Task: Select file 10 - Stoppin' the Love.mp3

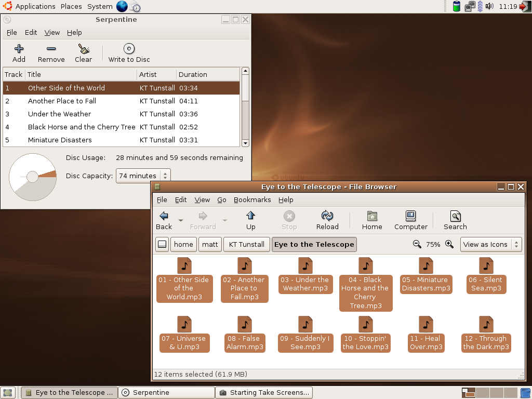Action: [x=365, y=334]
